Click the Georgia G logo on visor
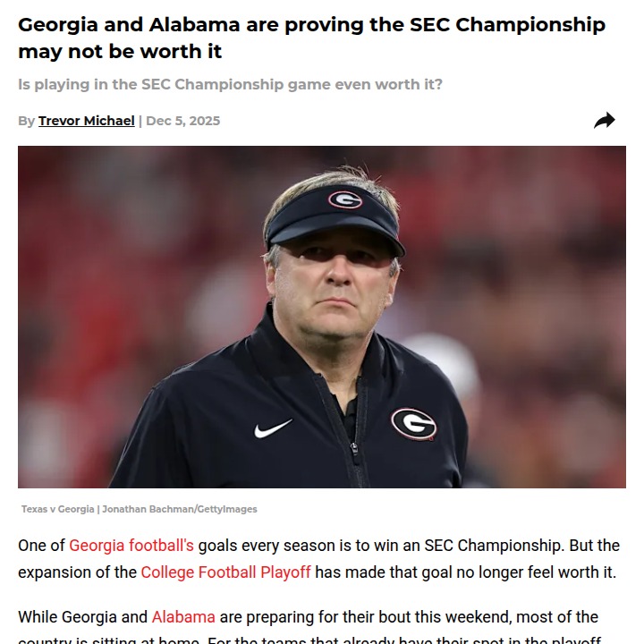This screenshot has width=644, height=644. coord(345,199)
